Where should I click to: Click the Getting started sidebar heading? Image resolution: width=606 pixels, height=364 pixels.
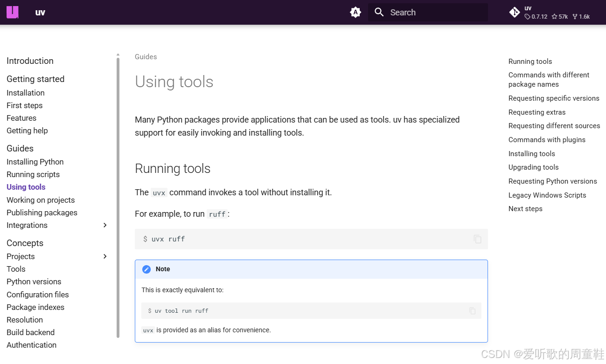click(x=35, y=79)
